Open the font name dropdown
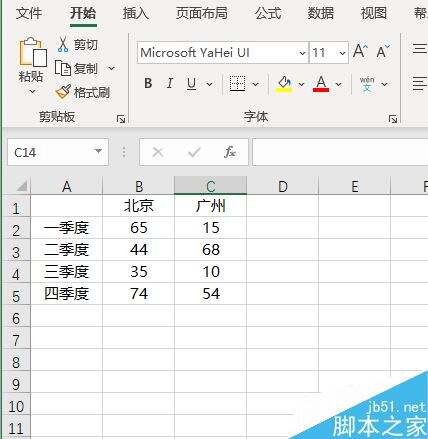The height and width of the screenshot is (439, 428). 302,53
